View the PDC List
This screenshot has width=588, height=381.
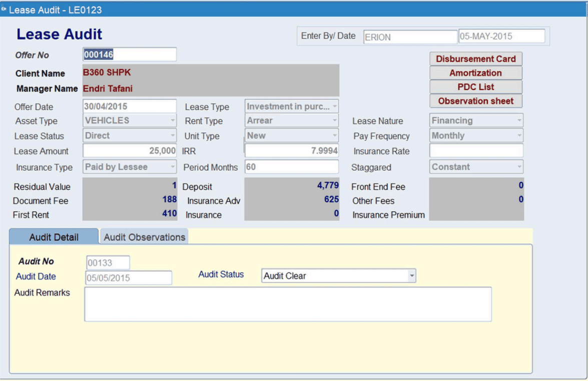[x=475, y=86]
